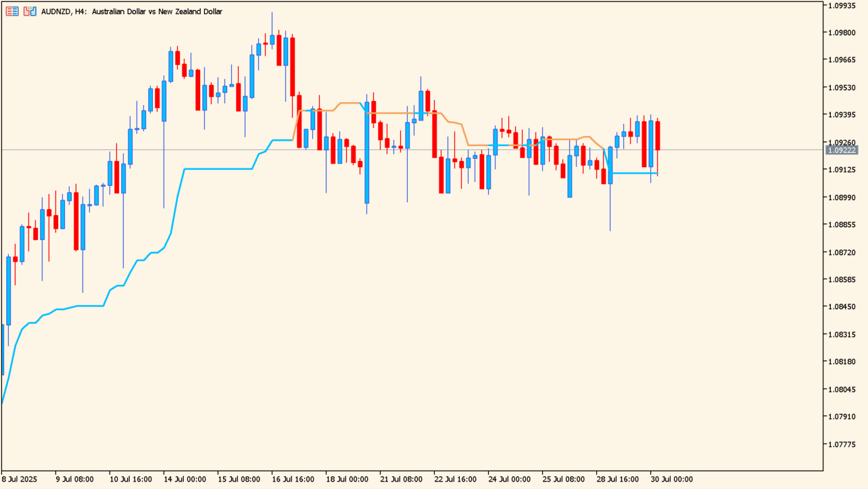Click the 1.09530 price scale label
Screen dimensions: 868x489
(x=842, y=87)
